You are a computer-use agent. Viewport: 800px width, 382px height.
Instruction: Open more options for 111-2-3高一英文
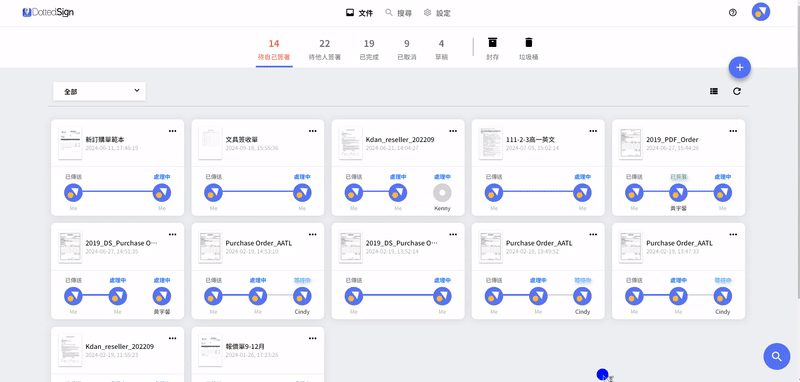593,131
